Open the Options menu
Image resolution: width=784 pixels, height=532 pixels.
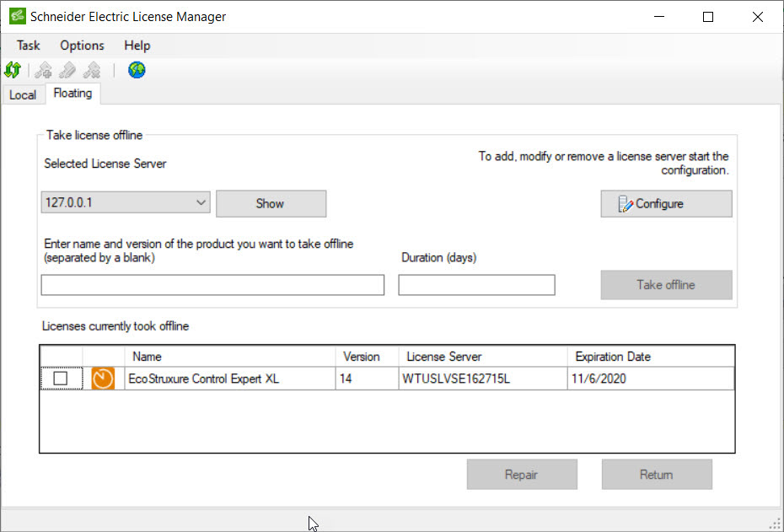coord(82,46)
